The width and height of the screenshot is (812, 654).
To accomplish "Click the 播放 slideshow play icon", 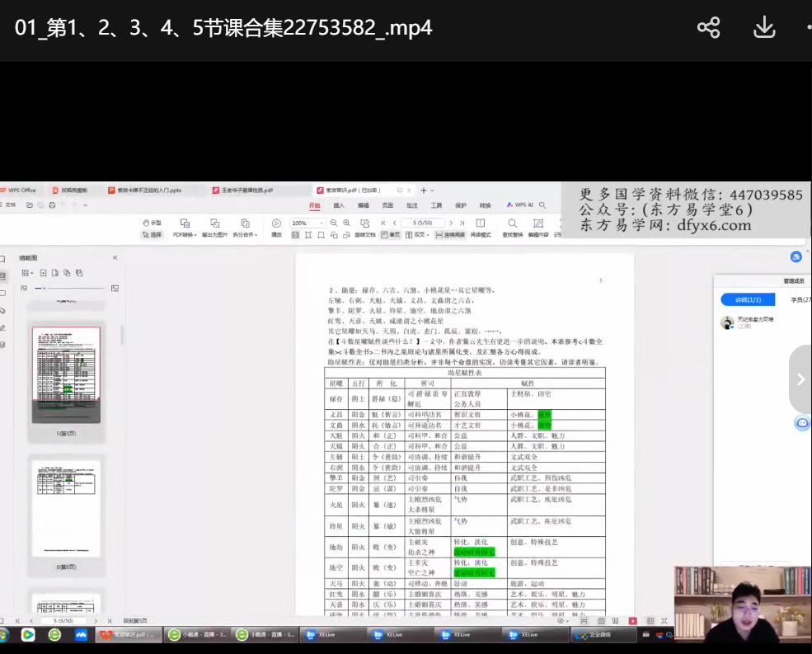I will (276, 228).
